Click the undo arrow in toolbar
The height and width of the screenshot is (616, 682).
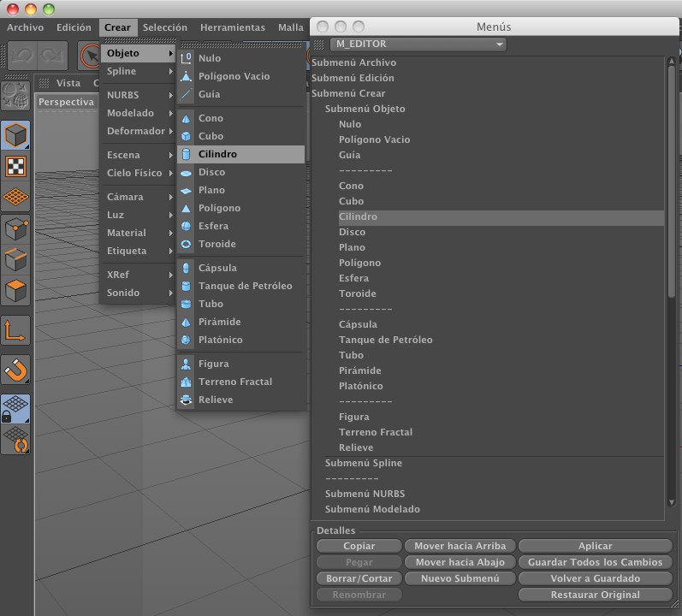coord(23,56)
